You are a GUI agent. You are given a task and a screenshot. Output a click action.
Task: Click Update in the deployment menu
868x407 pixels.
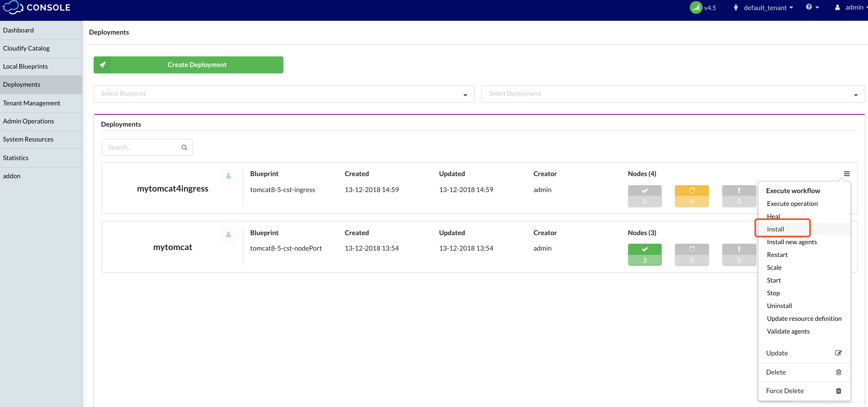tap(804, 353)
